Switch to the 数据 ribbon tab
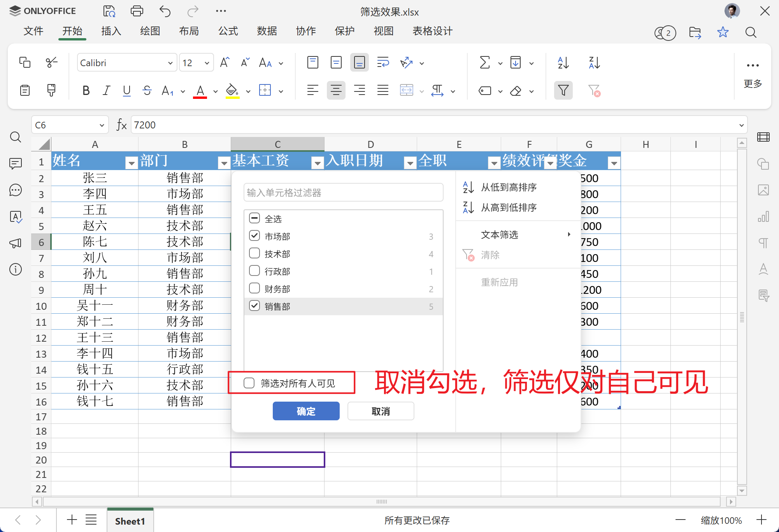This screenshot has height=532, width=779. tap(267, 31)
